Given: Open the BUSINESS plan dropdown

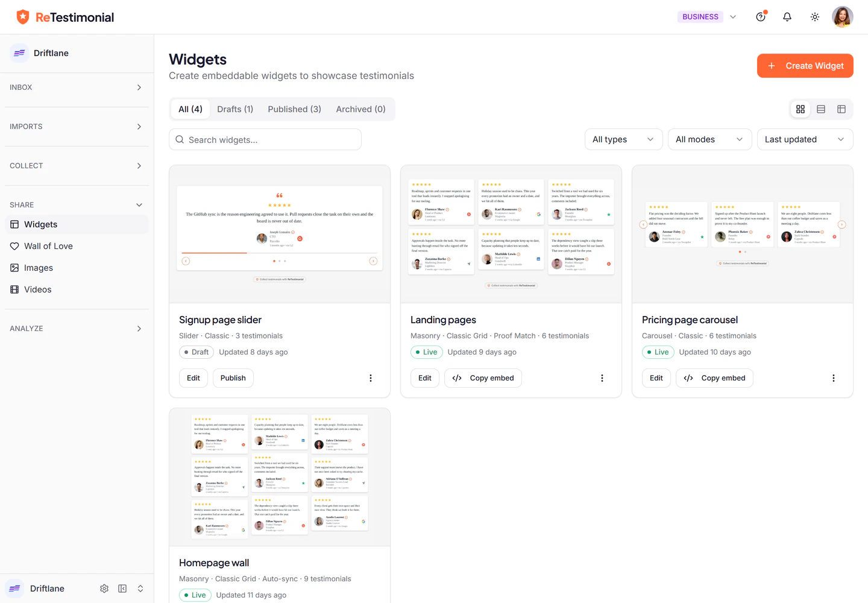Looking at the screenshot, I should [x=708, y=17].
